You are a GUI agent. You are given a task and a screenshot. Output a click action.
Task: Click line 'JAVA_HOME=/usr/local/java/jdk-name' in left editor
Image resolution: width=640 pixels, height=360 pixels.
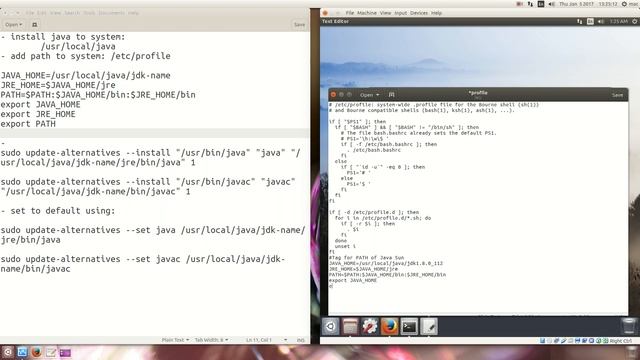click(x=85, y=76)
